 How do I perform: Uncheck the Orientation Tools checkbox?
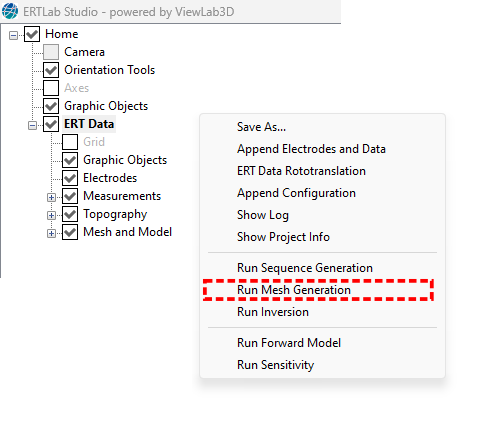pyautogui.click(x=51, y=70)
